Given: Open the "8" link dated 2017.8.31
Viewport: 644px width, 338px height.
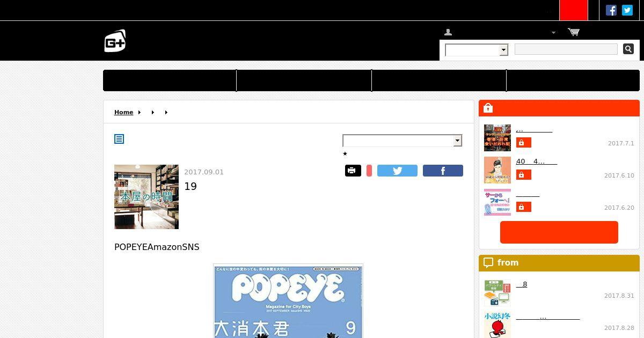Looking at the screenshot, I should tap(522, 284).
